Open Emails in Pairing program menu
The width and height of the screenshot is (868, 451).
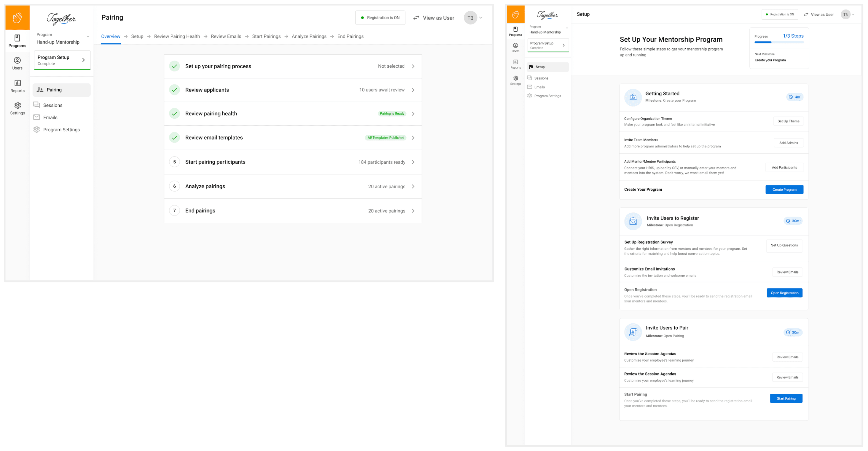click(x=50, y=117)
